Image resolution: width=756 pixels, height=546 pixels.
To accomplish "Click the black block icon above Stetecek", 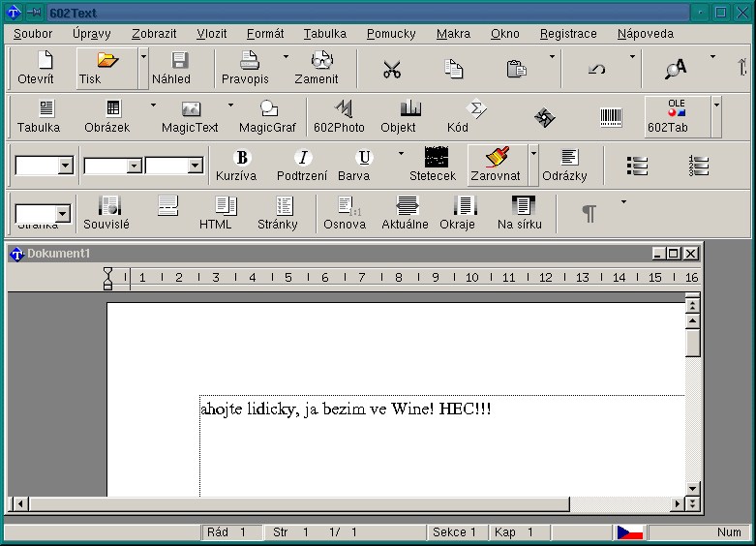I will point(437,157).
